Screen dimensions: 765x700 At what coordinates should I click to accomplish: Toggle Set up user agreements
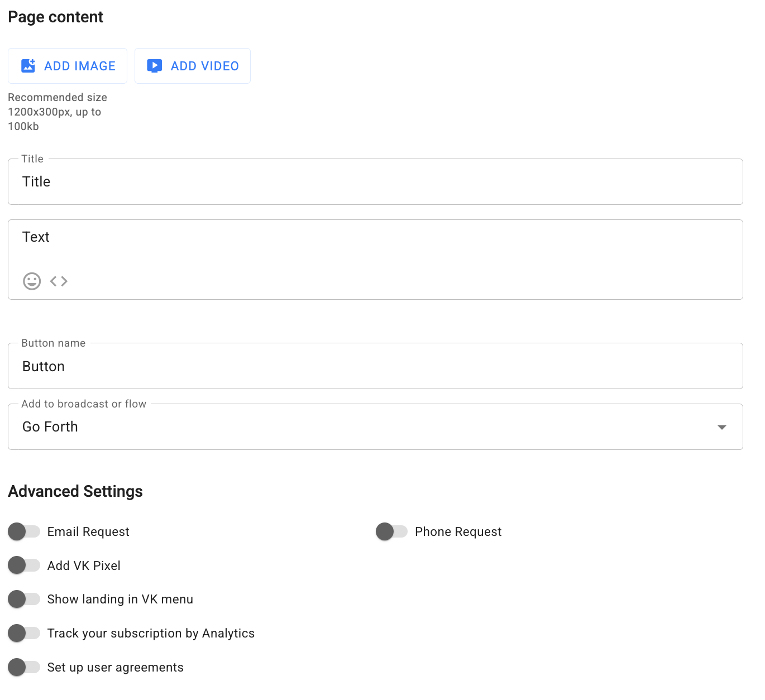(24, 667)
